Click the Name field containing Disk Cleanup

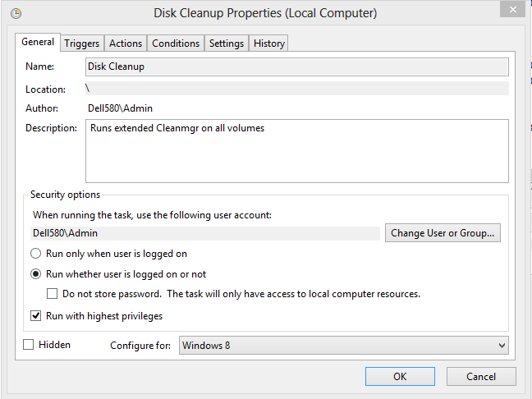[296, 66]
